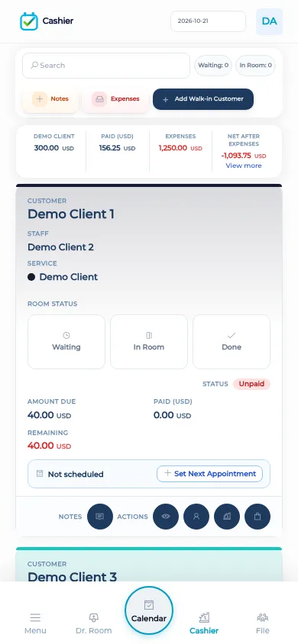Click the Cashier logo checkmark icon
The height and width of the screenshot is (644, 298).
click(29, 21)
